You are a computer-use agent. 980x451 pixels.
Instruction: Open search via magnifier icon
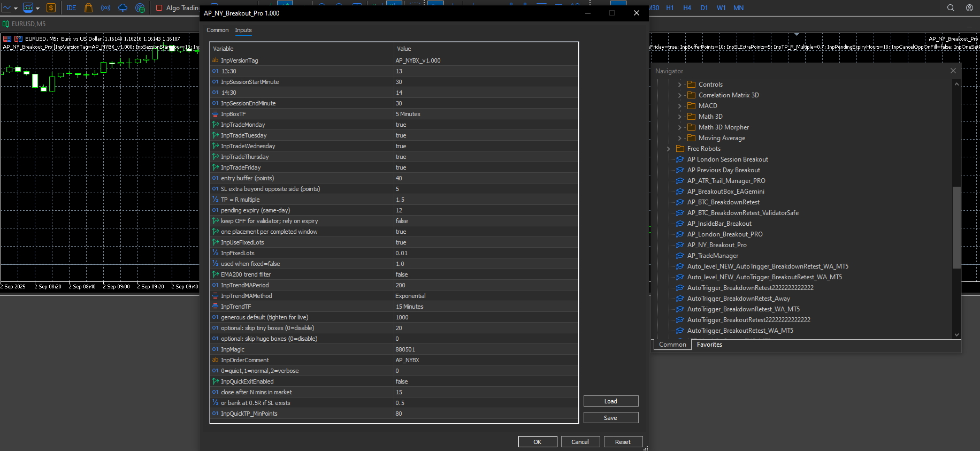click(951, 8)
